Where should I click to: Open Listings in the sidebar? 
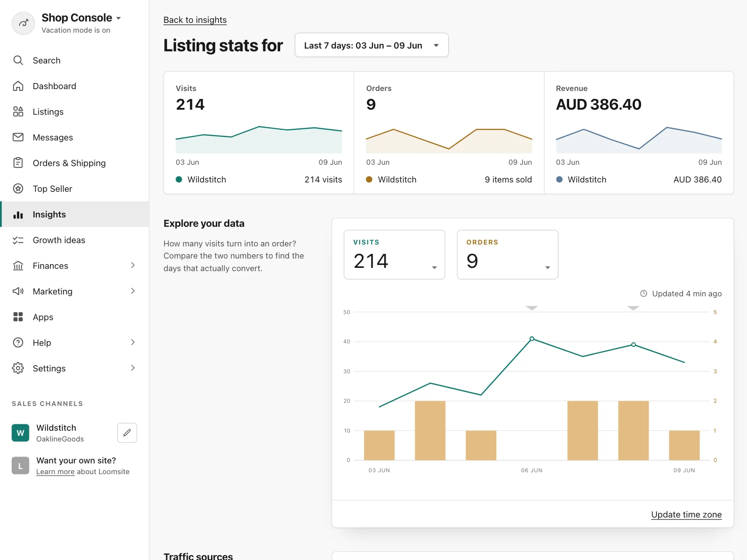[x=75, y=112]
